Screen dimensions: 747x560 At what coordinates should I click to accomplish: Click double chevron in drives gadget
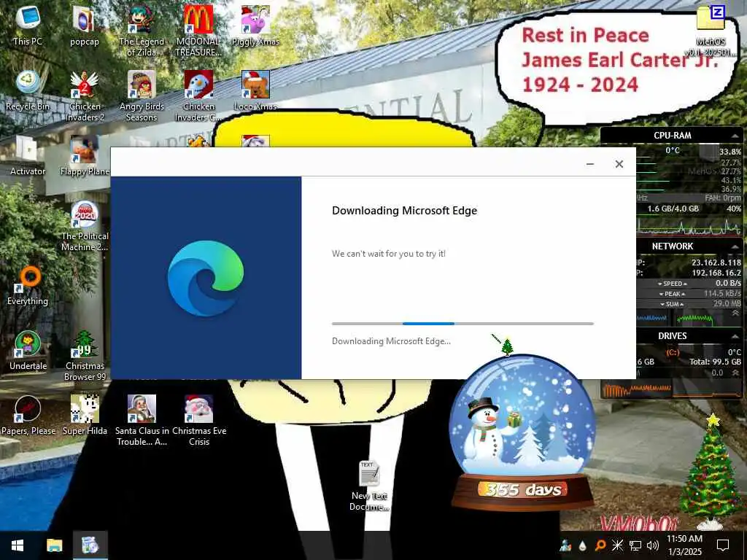tap(735, 372)
